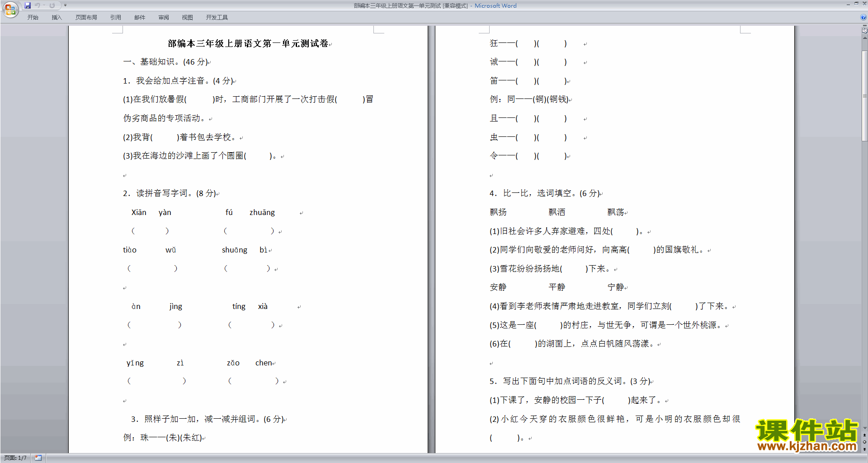Click heading 3. 照样子加一加，减一减并组词
Image resolution: width=868 pixels, height=463 pixels.
point(207,419)
